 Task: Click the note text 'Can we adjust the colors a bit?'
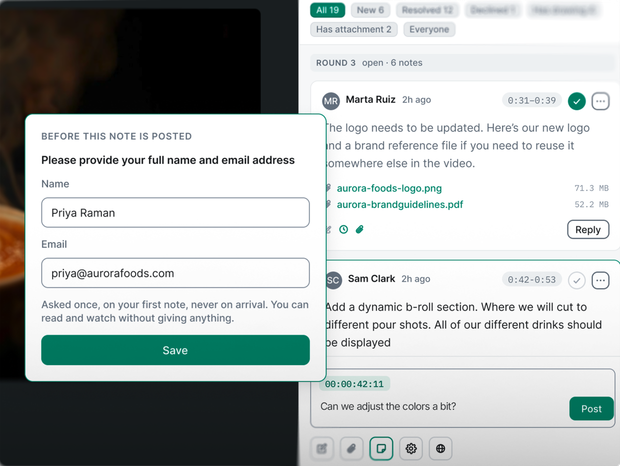(x=388, y=406)
